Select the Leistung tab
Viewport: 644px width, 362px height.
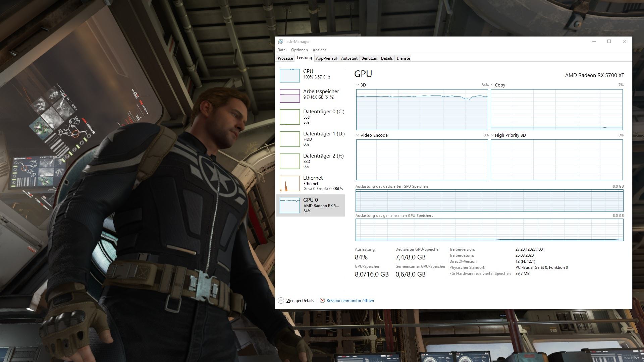[304, 58]
